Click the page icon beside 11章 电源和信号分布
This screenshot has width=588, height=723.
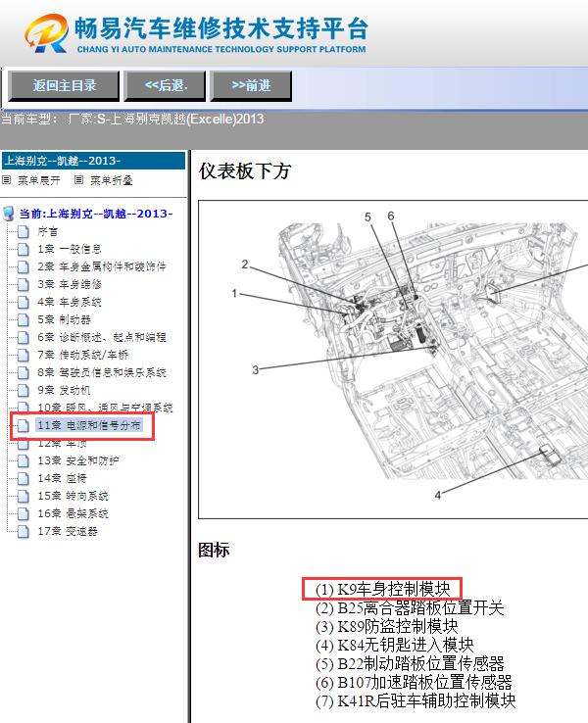[x=24, y=425]
